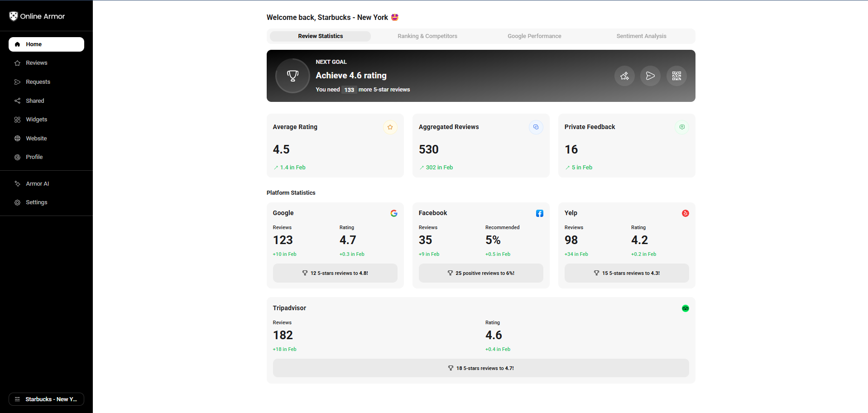The image size is (868, 413).
Task: Click the '12 5-stars reviews to 4.8!' button
Action: (x=335, y=273)
